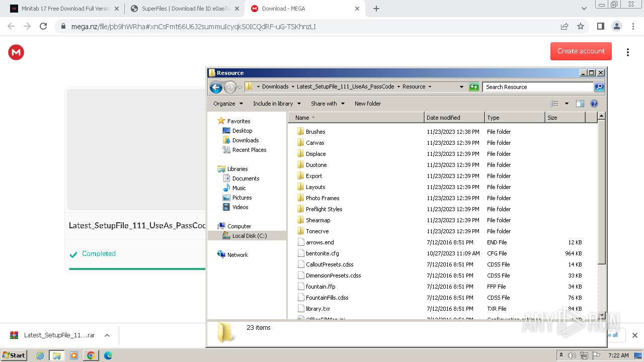644x362 pixels.
Task: Show the preview pane icon
Action: 580,104
